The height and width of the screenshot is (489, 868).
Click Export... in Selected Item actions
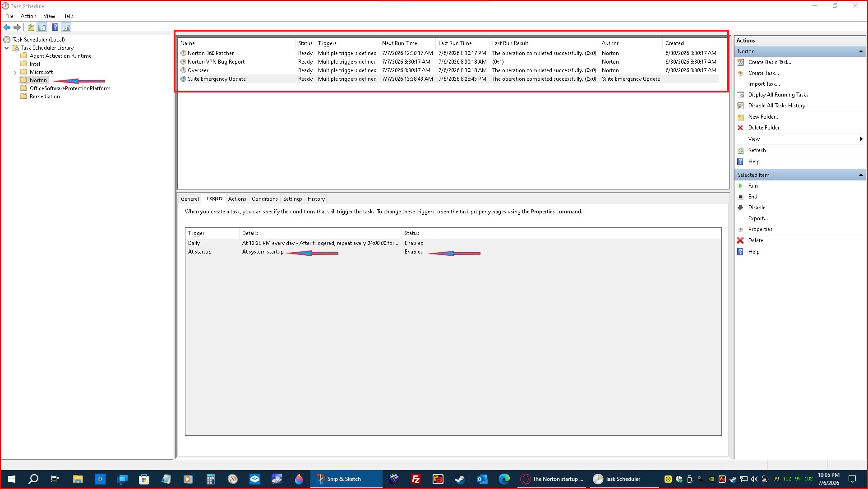point(757,218)
